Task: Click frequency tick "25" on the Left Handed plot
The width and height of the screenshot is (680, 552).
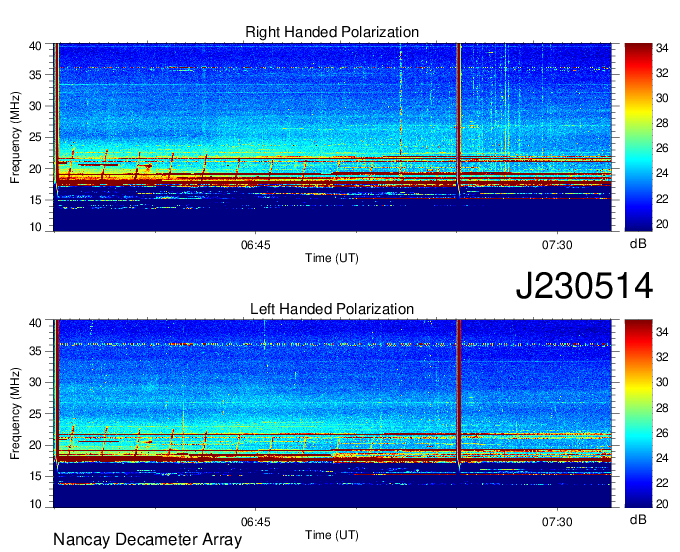Action: pyautogui.click(x=36, y=414)
